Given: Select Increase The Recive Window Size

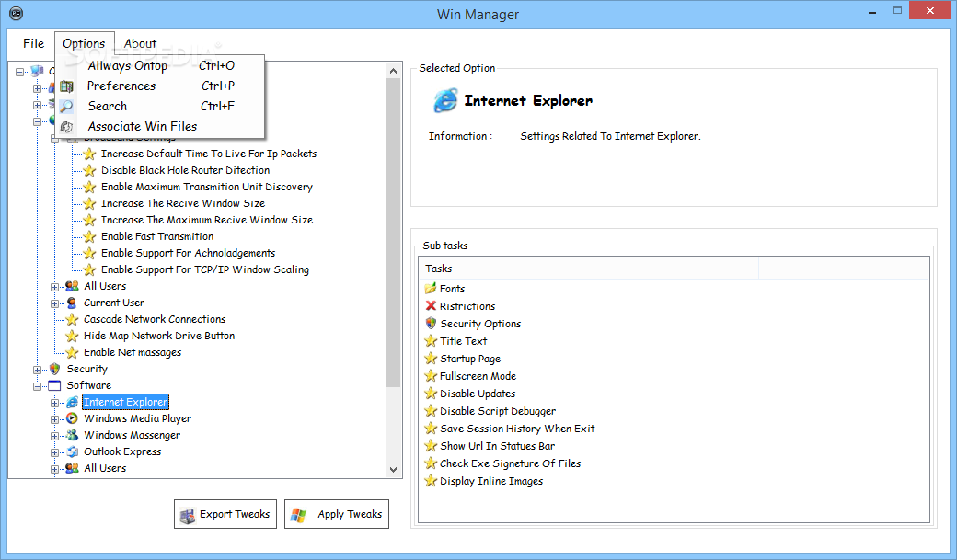Looking at the screenshot, I should coord(183,203).
